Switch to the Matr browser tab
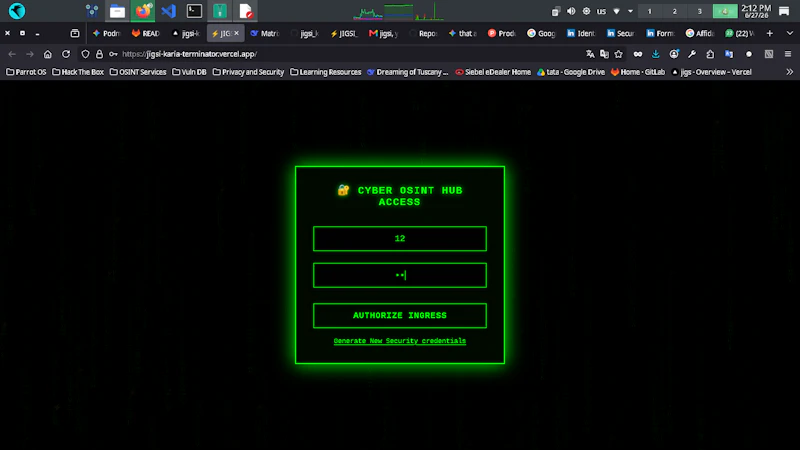The width and height of the screenshot is (800, 450). point(265,33)
